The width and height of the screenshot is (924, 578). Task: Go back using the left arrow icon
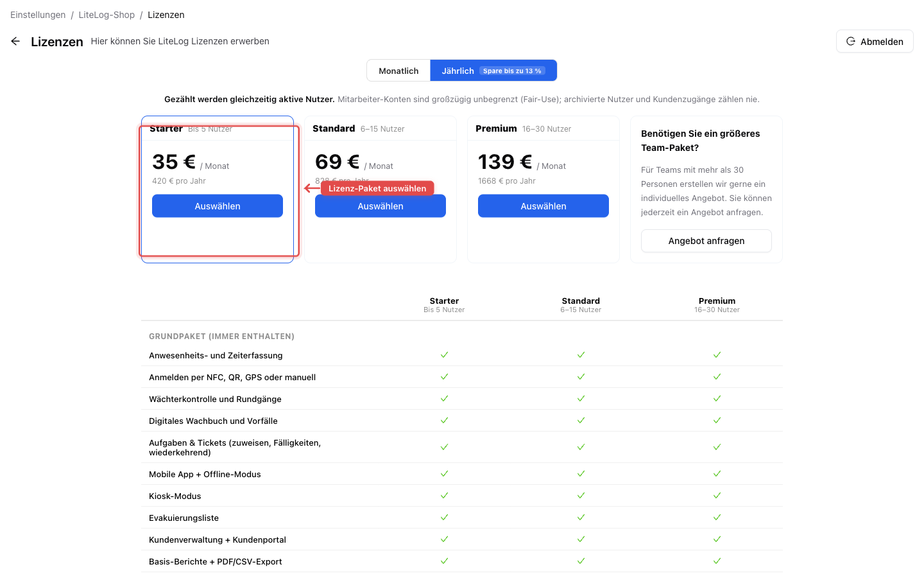(15, 41)
